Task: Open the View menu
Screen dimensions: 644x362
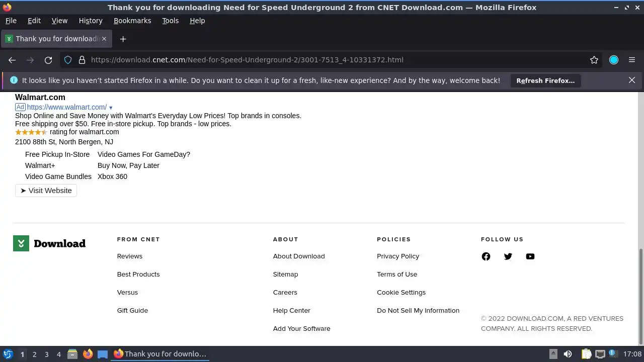Action: [x=59, y=21]
